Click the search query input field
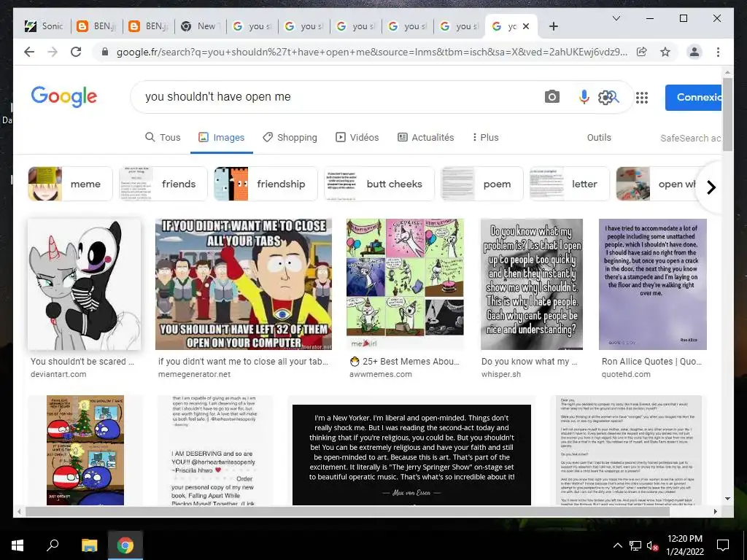The height and width of the screenshot is (560, 747). click(x=333, y=97)
